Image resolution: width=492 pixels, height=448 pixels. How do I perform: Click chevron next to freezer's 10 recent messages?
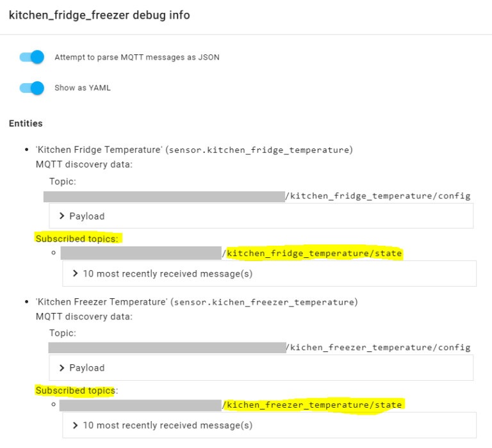(x=75, y=425)
